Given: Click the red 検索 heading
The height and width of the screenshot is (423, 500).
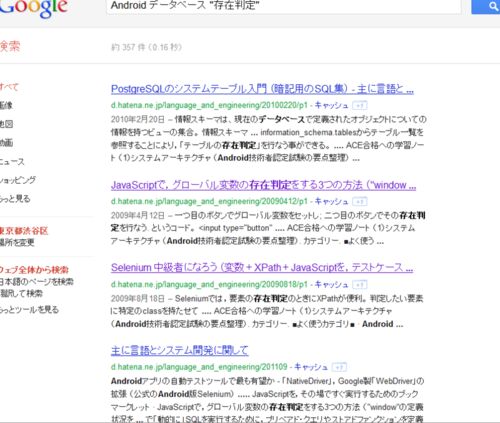Looking at the screenshot, I should point(10,46).
